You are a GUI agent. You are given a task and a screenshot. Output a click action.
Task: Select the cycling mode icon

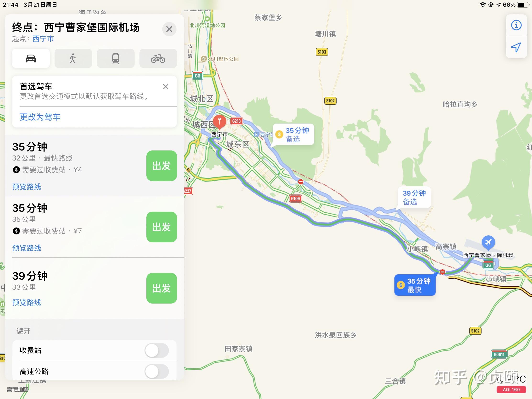pos(158,58)
